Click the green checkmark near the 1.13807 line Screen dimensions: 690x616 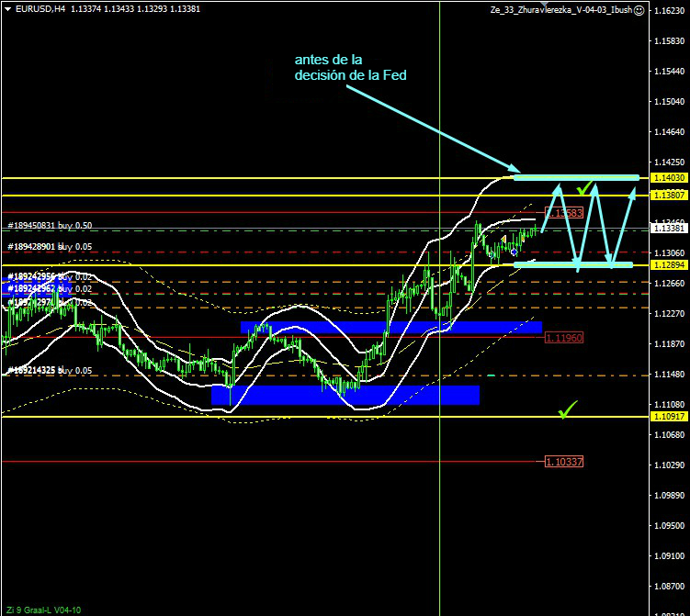(583, 188)
